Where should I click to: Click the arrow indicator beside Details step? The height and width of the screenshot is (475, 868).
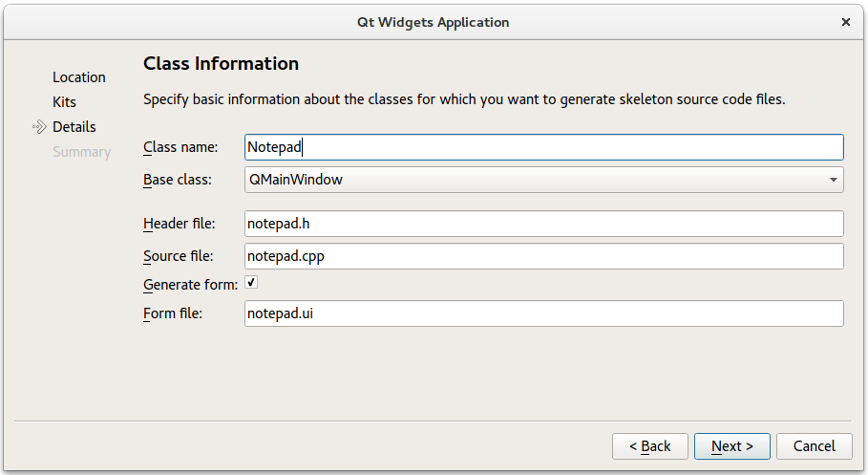[39, 127]
